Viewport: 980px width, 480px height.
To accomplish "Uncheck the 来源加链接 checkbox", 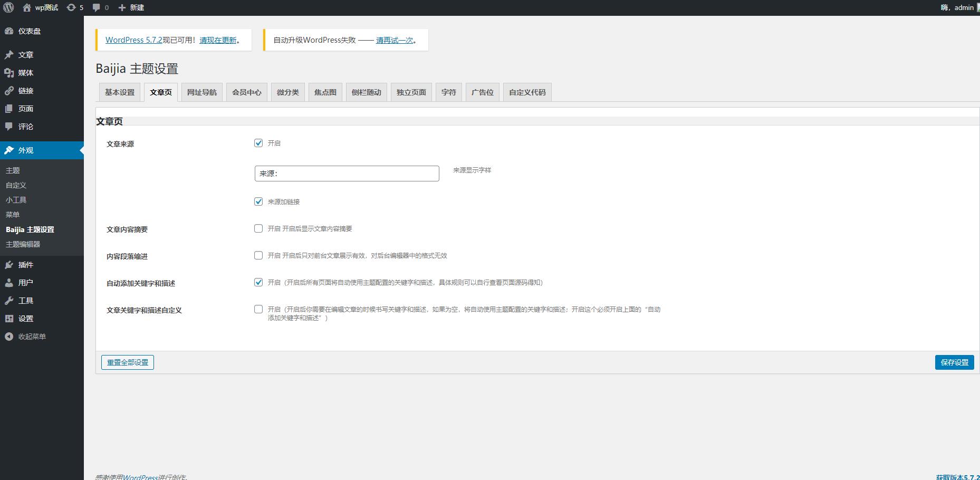I will pyautogui.click(x=258, y=201).
